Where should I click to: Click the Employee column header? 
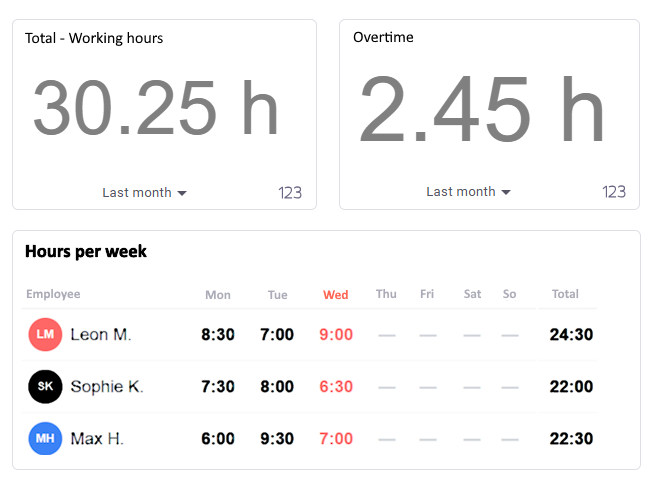(53, 294)
